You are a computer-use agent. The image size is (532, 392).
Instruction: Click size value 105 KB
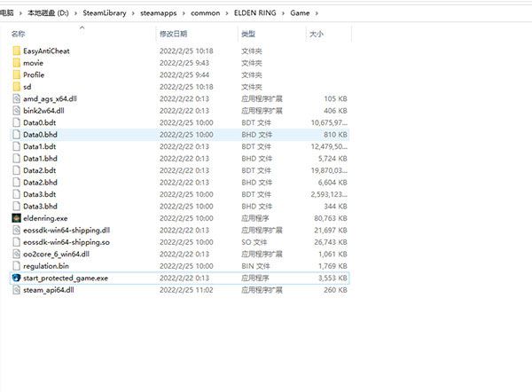click(335, 98)
